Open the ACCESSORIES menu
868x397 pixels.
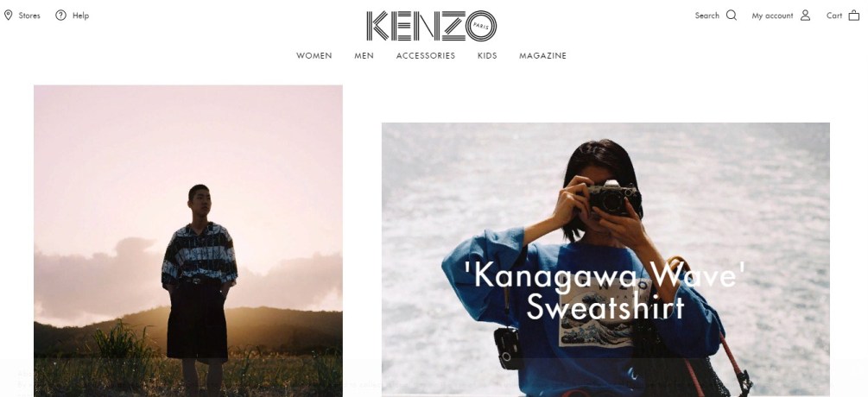pyautogui.click(x=425, y=55)
